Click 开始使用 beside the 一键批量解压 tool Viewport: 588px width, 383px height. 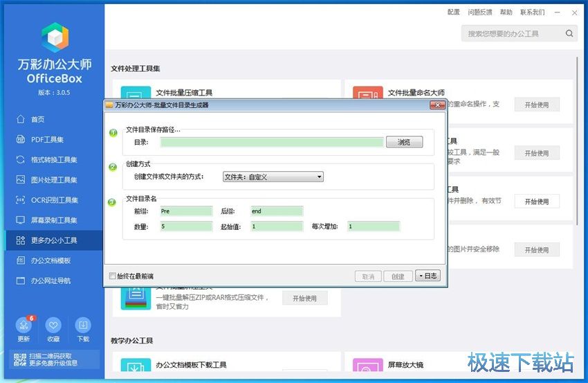304,298
